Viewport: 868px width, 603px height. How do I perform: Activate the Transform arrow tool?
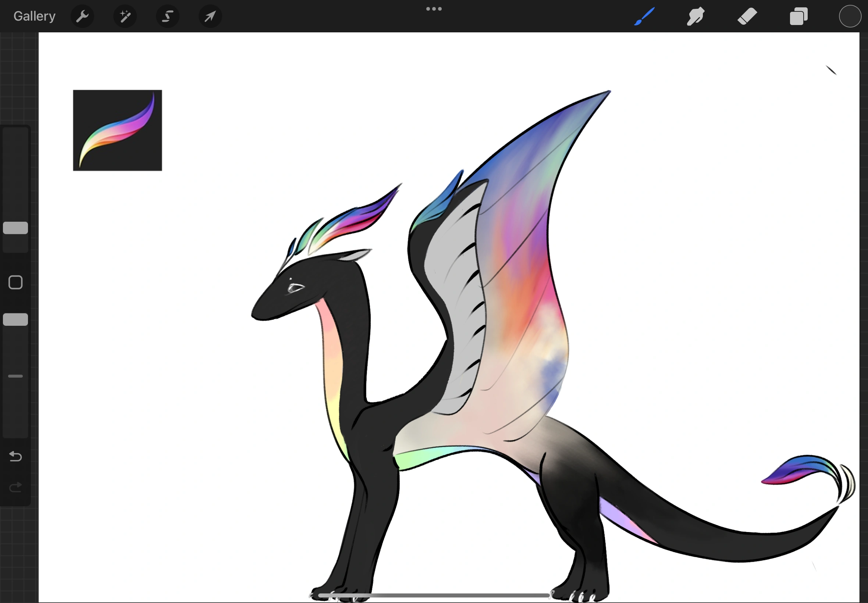(x=210, y=16)
